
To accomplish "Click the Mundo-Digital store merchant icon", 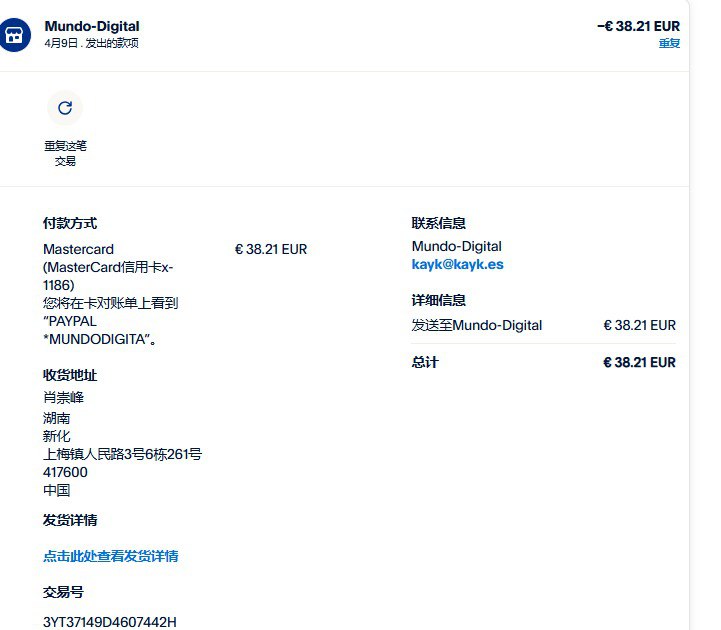I will pyautogui.click(x=14, y=35).
